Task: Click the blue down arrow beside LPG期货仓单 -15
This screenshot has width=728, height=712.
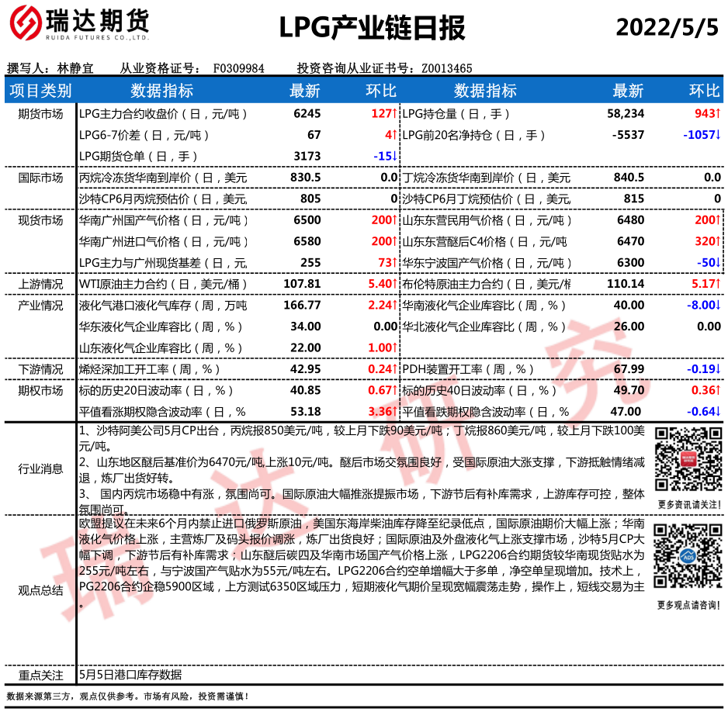Action: tap(394, 156)
